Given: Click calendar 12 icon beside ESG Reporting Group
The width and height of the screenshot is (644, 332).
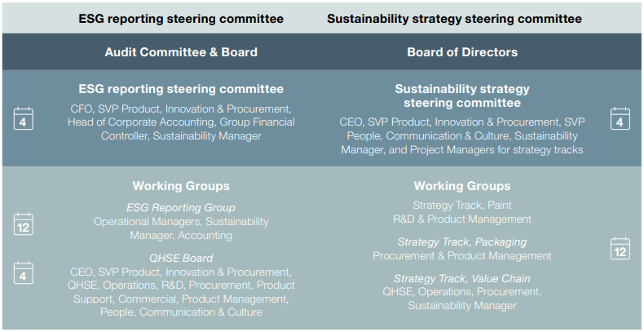Looking at the screenshot, I should click(x=23, y=223).
